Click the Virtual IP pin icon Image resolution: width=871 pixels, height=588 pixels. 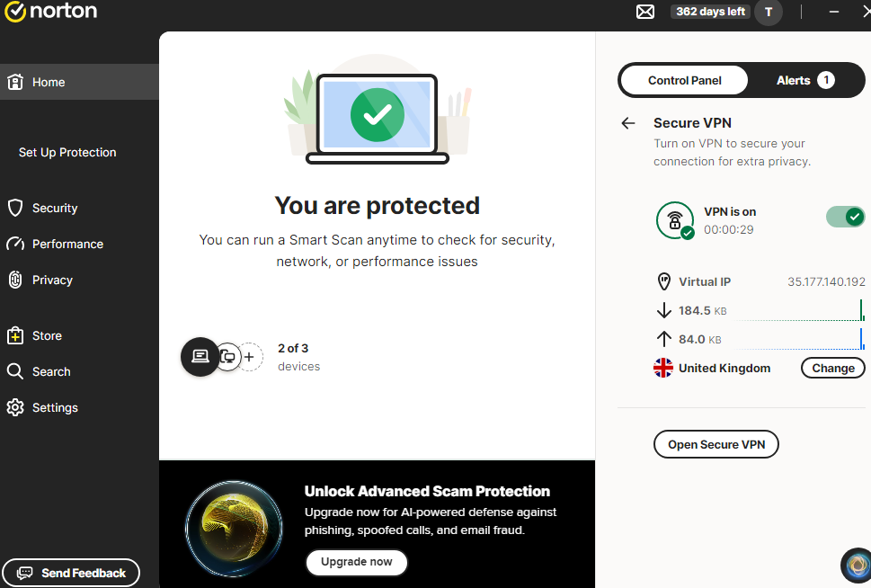coord(663,281)
